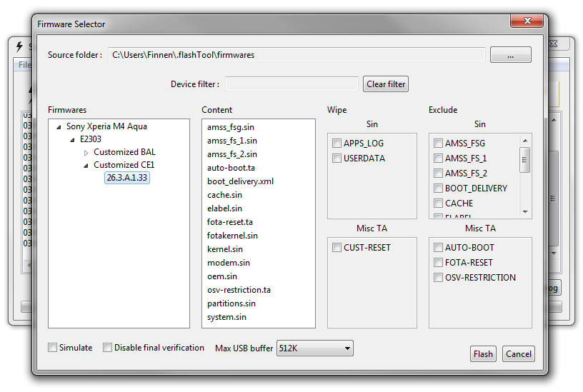Select fotakernel.sin in Content list

coord(232,236)
